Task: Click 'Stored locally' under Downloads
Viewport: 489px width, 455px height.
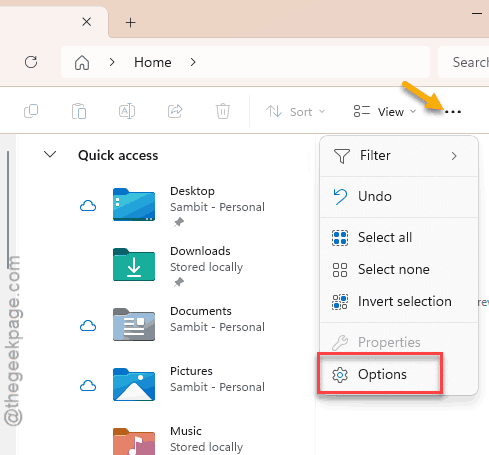Action: click(206, 267)
